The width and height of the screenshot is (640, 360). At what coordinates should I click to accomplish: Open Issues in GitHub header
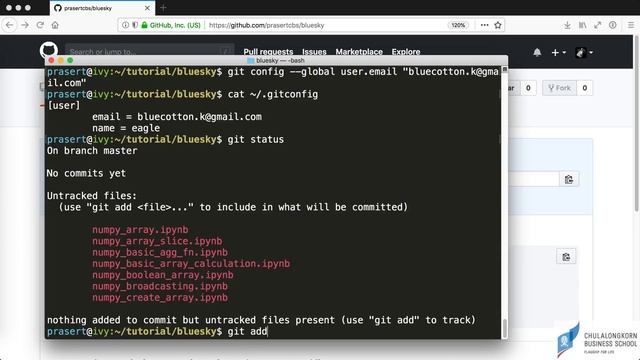coord(314,52)
